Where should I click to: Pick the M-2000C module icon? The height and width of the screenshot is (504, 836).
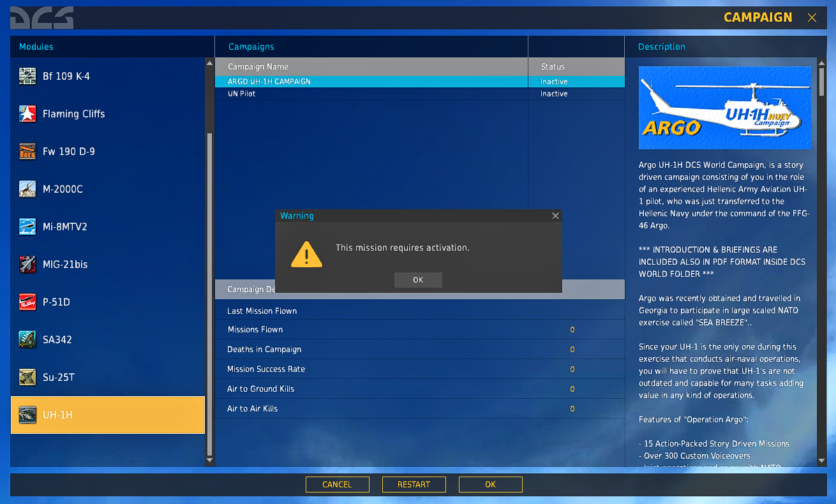[x=27, y=189]
